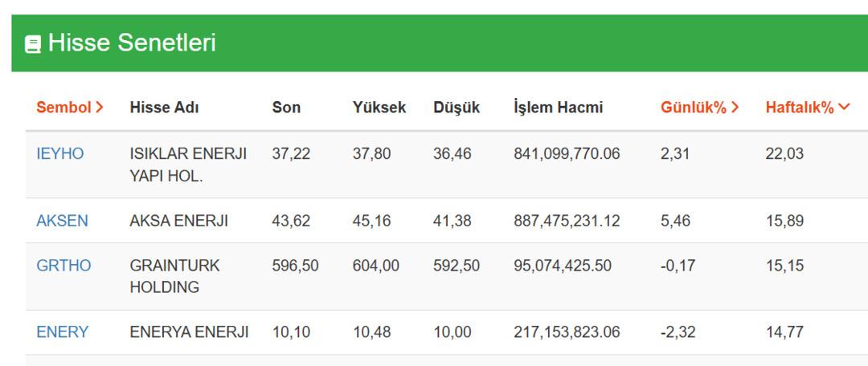The image size is (868, 366).
Task: Toggle the Haftalık% sort order
Action: 807,108
